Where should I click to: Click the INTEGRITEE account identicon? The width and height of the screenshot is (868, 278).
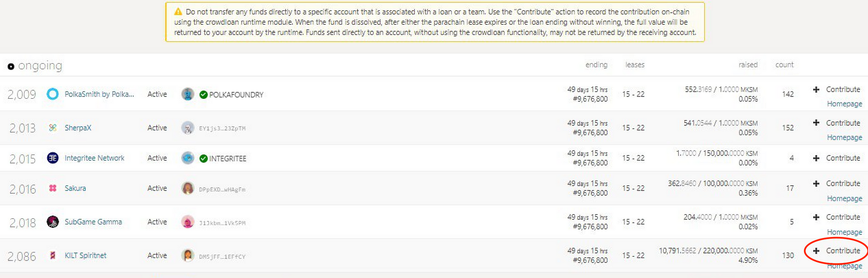pos(187,158)
